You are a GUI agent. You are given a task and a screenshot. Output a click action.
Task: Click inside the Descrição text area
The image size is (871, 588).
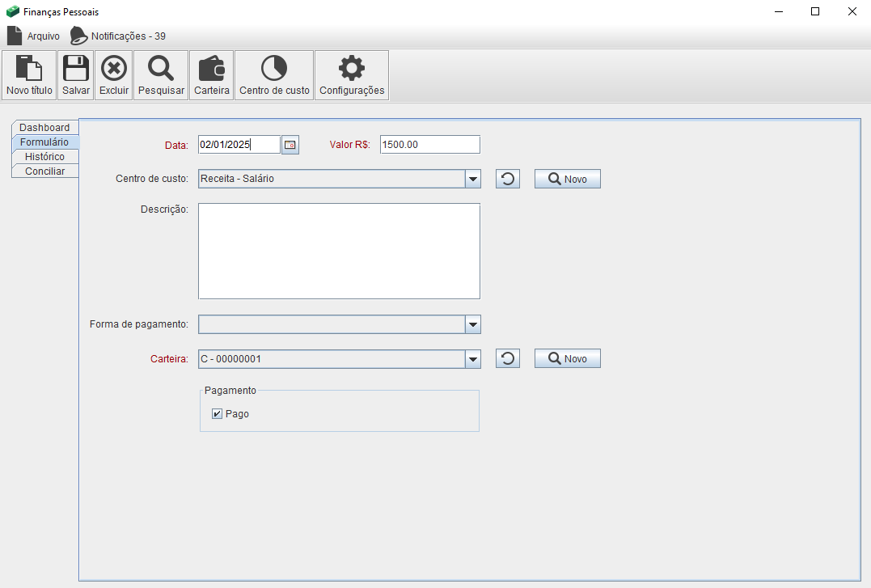pos(339,251)
